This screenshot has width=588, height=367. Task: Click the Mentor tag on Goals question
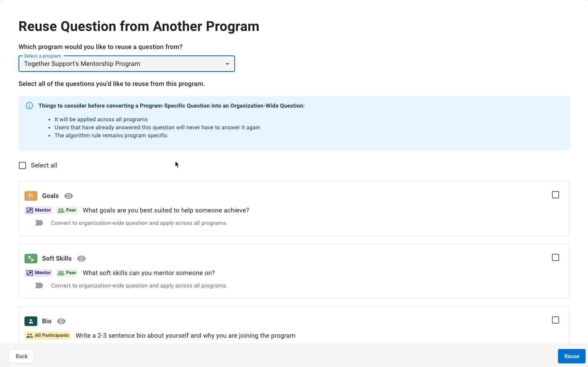tap(39, 210)
